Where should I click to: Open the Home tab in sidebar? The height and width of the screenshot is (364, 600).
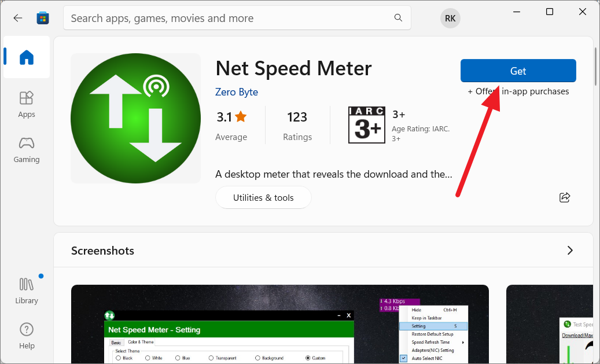tap(27, 57)
